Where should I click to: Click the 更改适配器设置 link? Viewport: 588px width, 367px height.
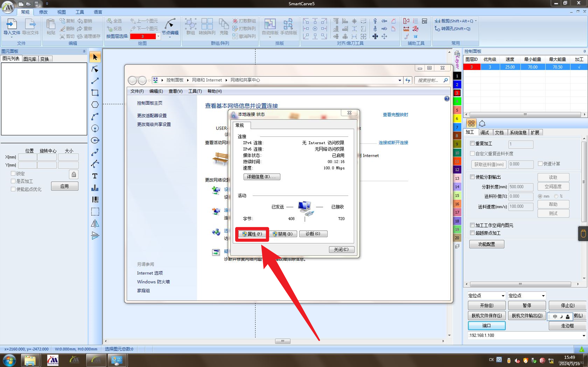(x=152, y=115)
